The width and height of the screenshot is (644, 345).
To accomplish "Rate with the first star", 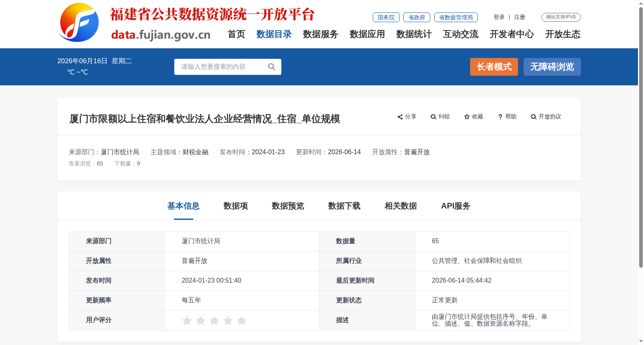I will coord(187,320).
